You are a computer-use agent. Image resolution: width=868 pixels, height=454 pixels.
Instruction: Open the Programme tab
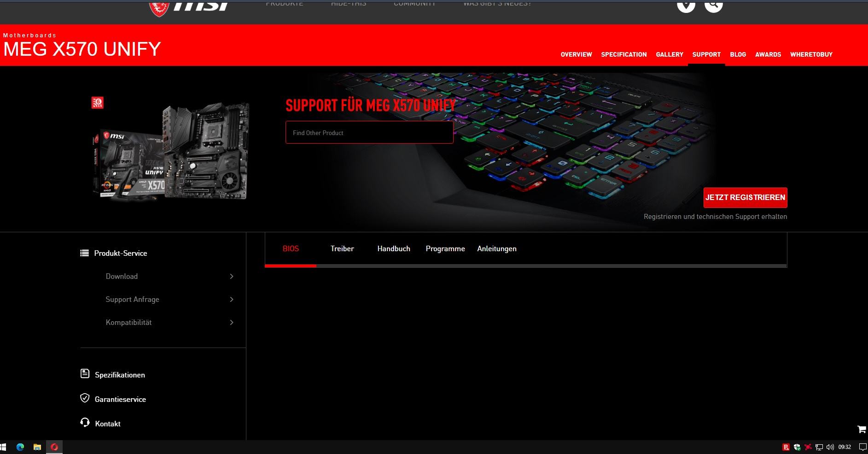(445, 249)
